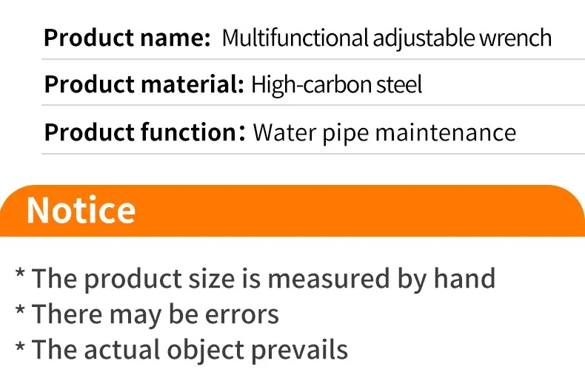Click the word 'maintenance' in function row
The width and height of the screenshot is (585, 392).
pyautogui.click(x=446, y=133)
